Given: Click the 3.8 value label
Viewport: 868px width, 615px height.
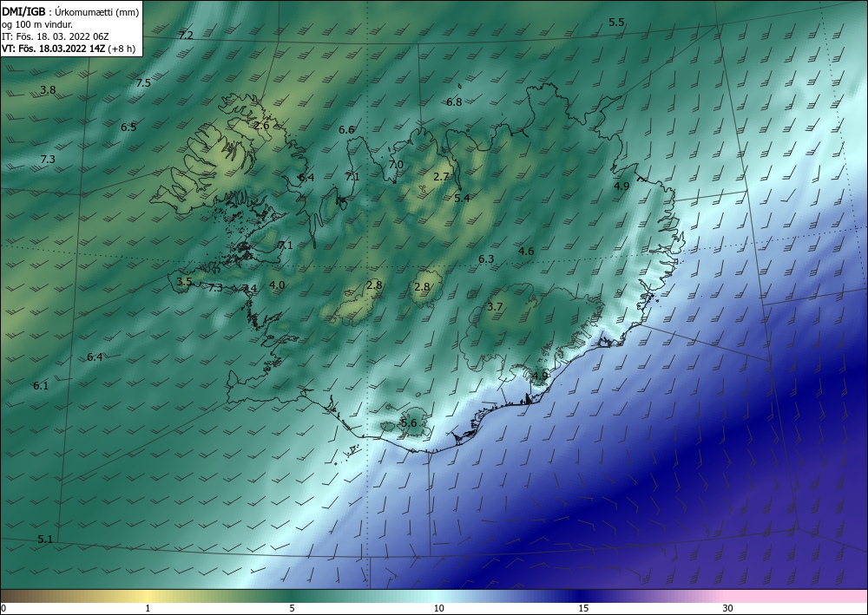Looking at the screenshot, I should tap(48, 90).
